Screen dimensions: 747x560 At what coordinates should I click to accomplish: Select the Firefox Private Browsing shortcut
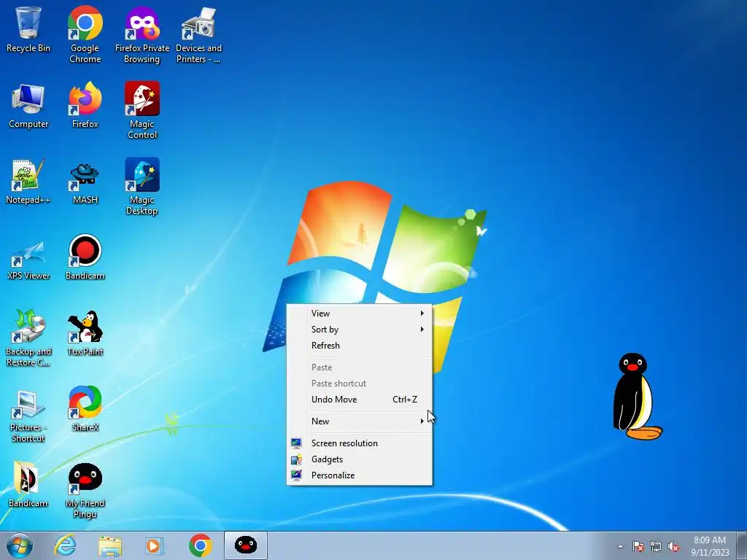click(x=142, y=34)
